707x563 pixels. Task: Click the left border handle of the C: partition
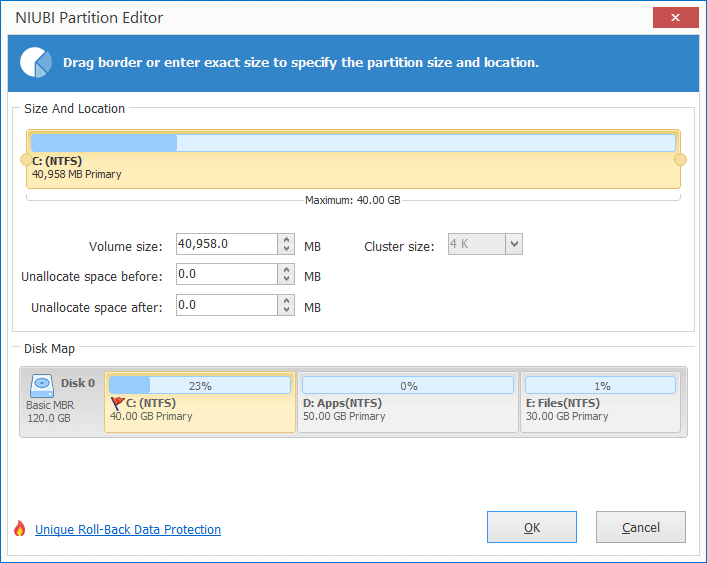click(26, 160)
